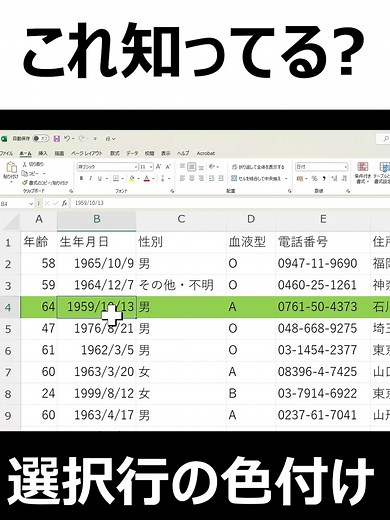
Task: Click the Decrease Indent icon
Action: (x=211, y=179)
